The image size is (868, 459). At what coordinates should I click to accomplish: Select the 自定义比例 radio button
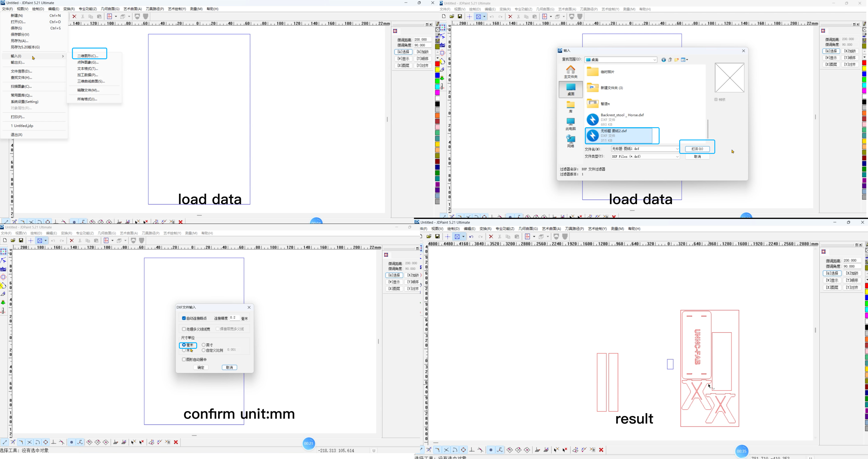pyautogui.click(x=203, y=350)
